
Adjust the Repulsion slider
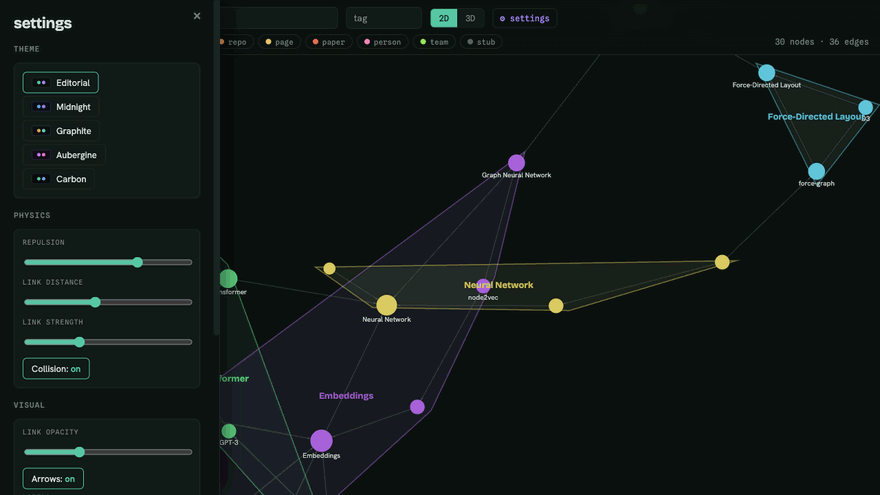pos(108,262)
